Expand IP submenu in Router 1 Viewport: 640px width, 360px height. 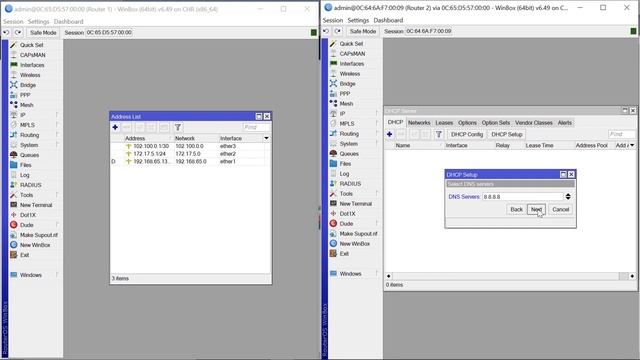point(57,115)
